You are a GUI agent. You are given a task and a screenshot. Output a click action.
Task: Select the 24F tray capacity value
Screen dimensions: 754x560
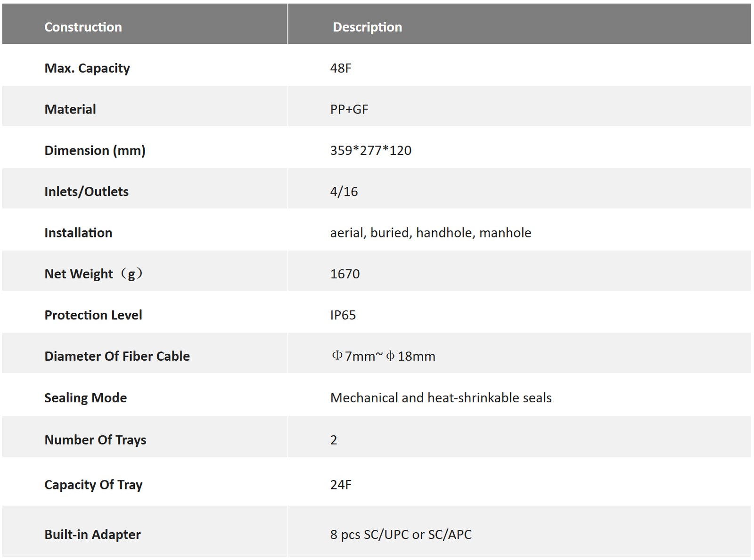click(341, 485)
